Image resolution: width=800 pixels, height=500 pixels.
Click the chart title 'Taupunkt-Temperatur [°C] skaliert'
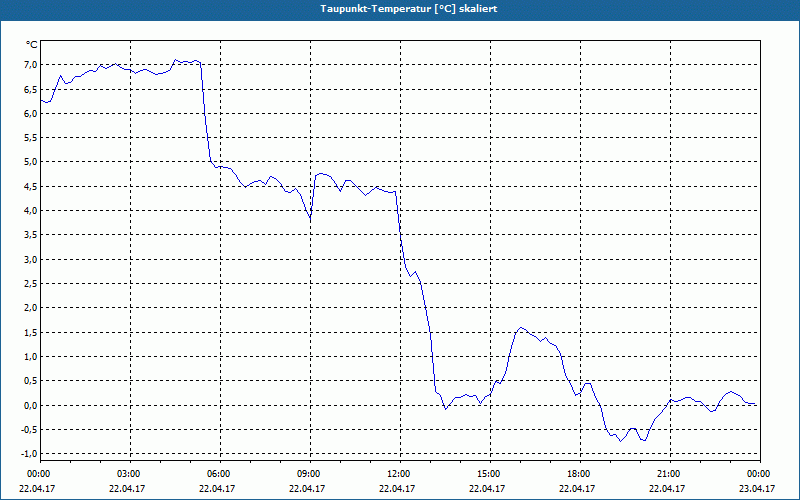pos(409,9)
